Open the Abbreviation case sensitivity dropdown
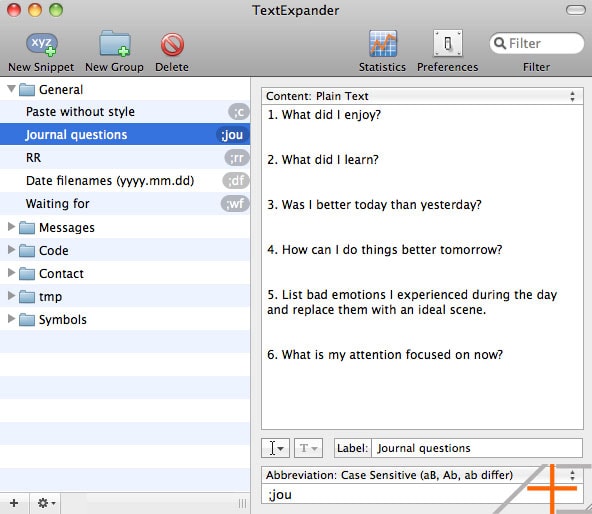The height and width of the screenshot is (514, 592). tap(422, 475)
